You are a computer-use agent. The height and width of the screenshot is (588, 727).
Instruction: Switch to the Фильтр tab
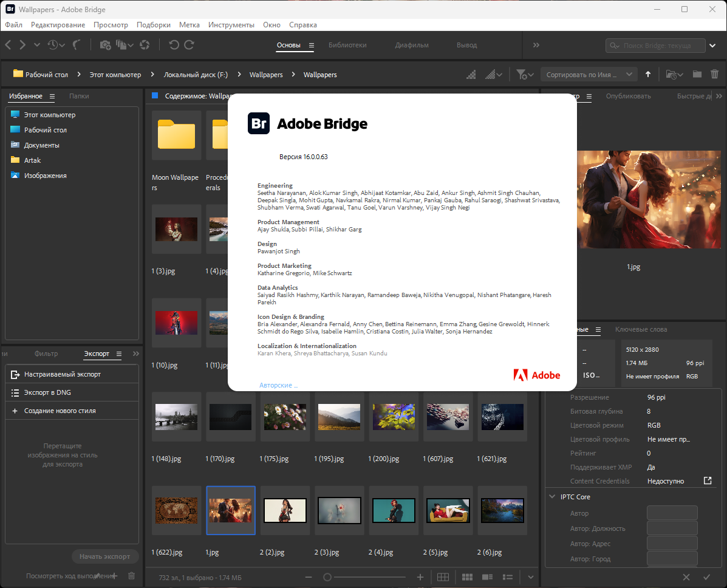46,354
